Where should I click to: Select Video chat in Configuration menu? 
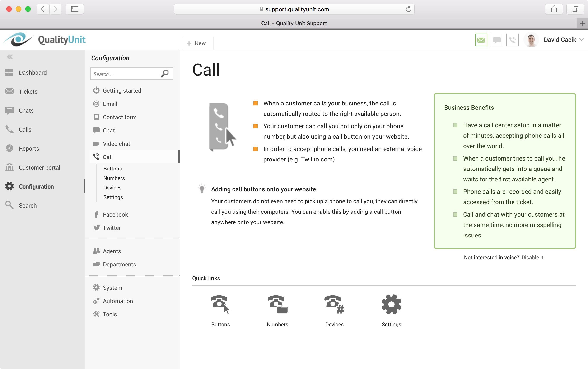click(x=116, y=144)
